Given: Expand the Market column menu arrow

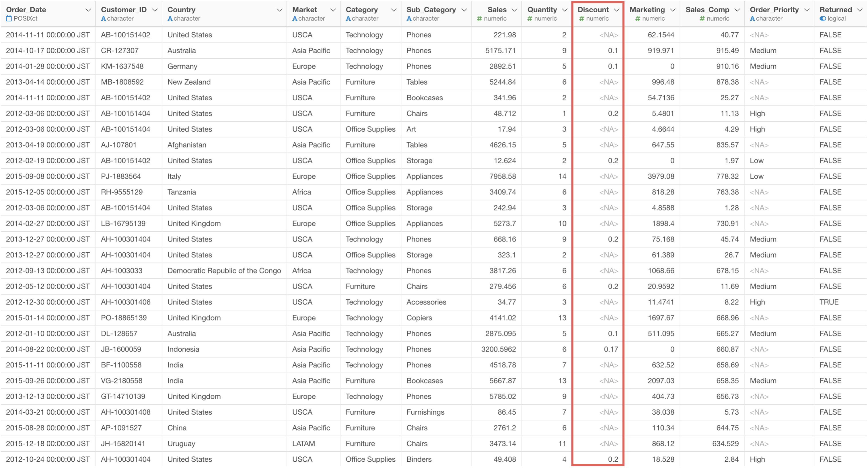Looking at the screenshot, I should point(333,10).
